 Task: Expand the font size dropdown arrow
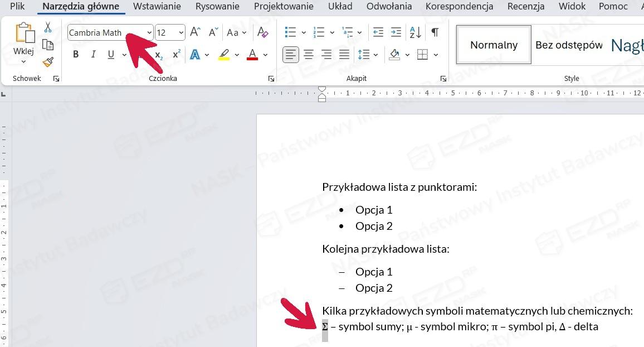181,33
